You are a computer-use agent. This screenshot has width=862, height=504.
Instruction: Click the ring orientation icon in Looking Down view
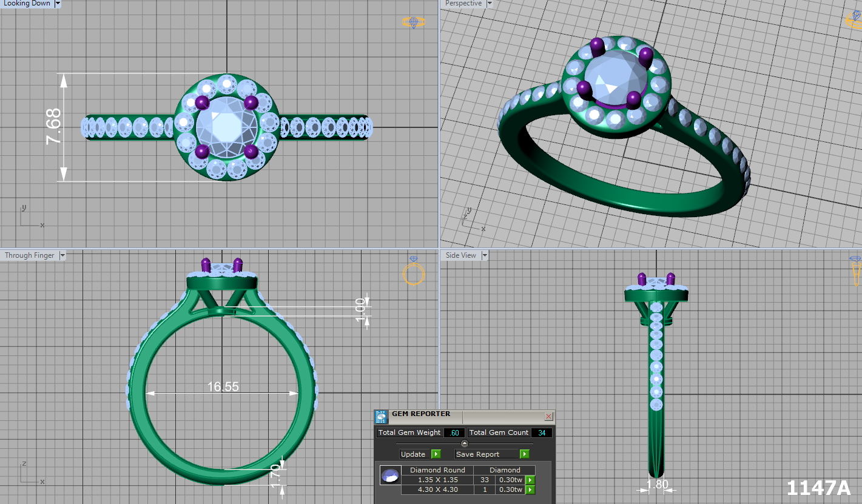tap(413, 22)
